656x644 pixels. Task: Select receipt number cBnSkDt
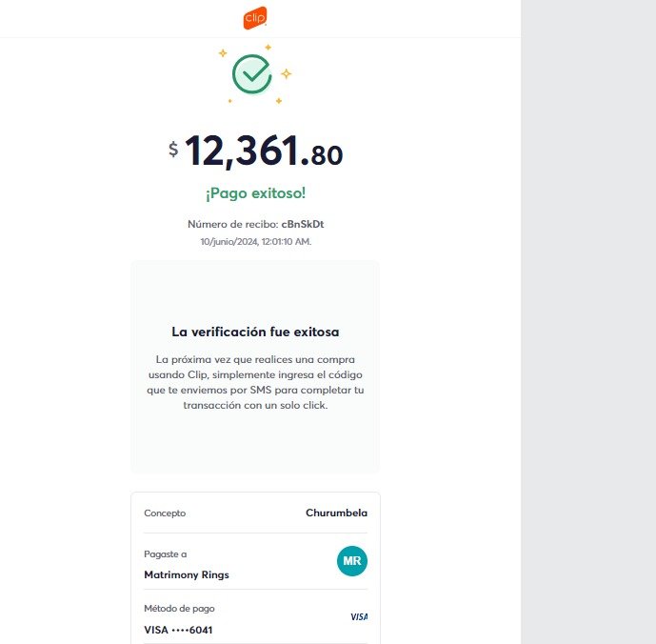click(x=309, y=224)
